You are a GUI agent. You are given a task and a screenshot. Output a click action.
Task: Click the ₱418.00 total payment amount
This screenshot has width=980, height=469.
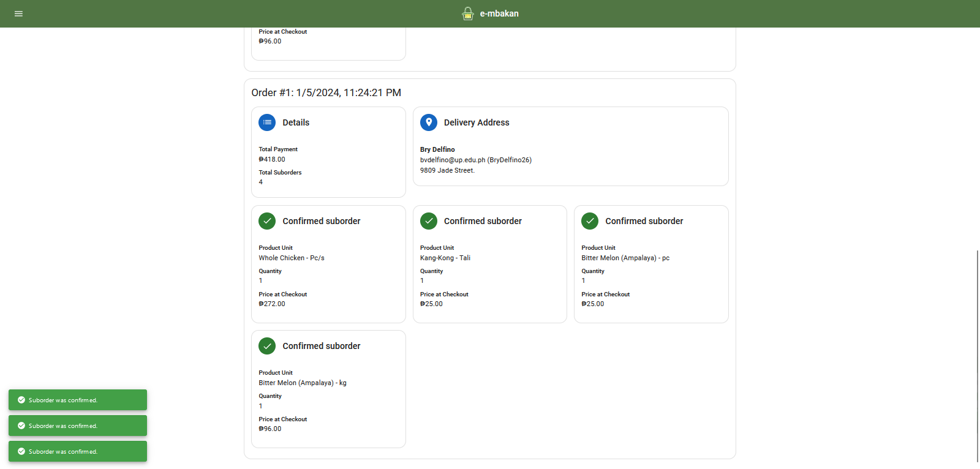272,159
